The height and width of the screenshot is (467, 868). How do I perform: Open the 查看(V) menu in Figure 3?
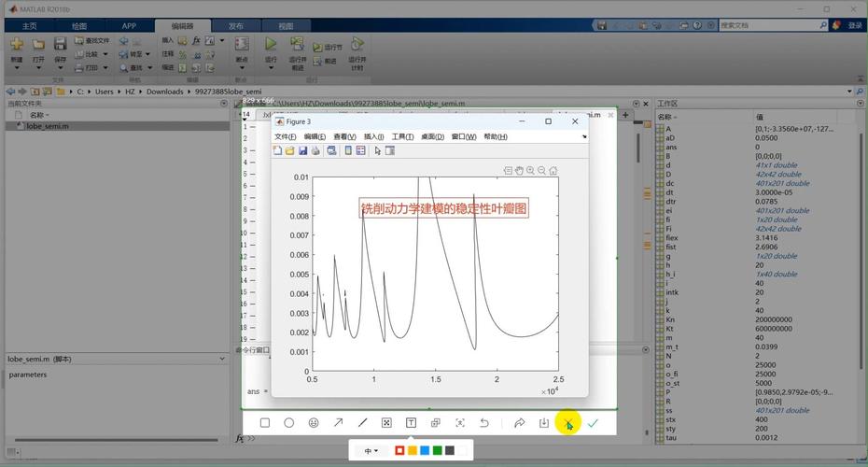(x=344, y=137)
